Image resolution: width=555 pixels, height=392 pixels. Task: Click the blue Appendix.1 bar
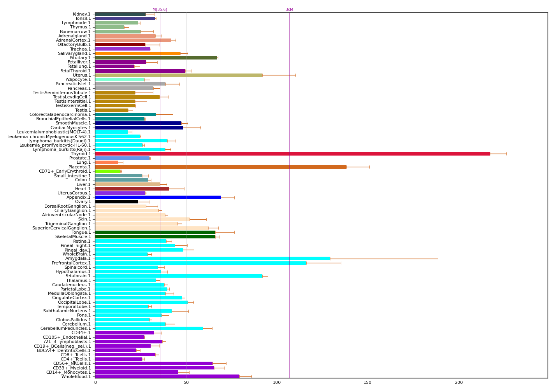click(x=158, y=198)
